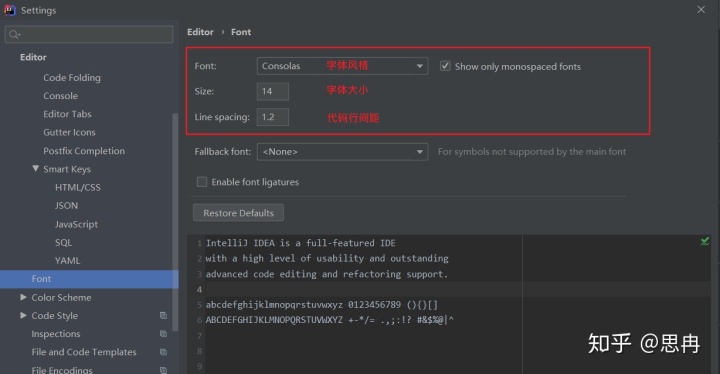
Task: Click the Editor breadcrumb link
Action: pyautogui.click(x=200, y=32)
